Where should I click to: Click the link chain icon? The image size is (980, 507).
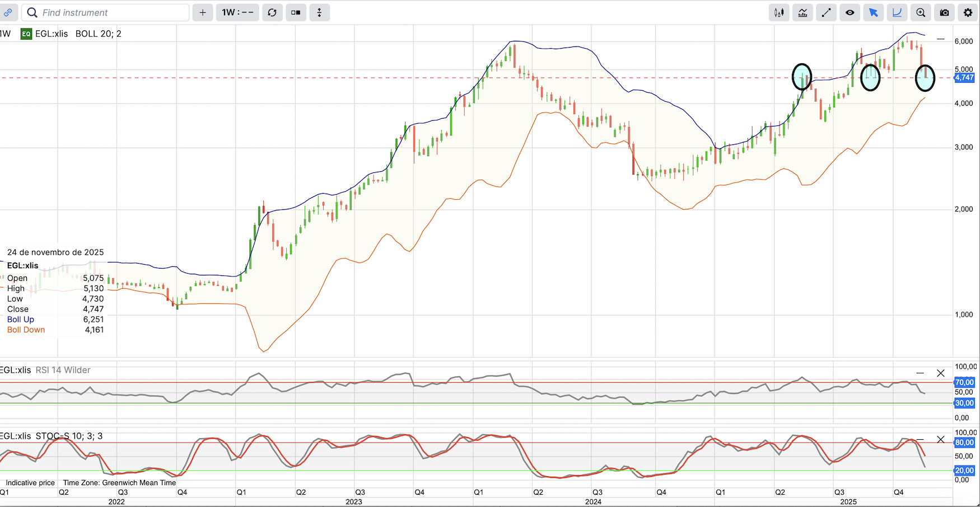point(8,12)
